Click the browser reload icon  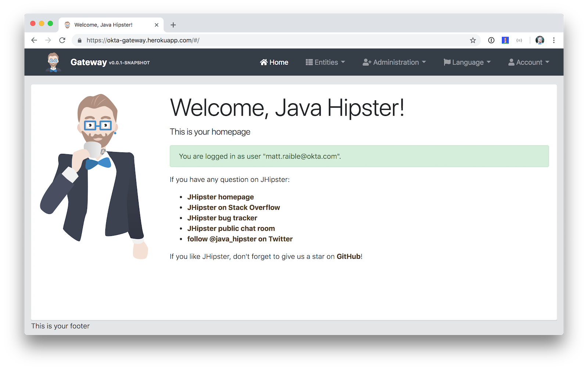point(62,40)
